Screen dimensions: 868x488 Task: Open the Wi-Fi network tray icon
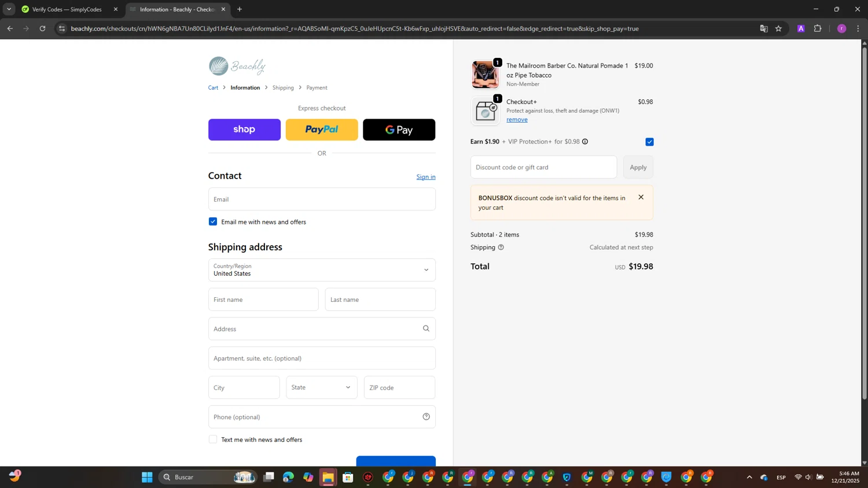click(798, 477)
